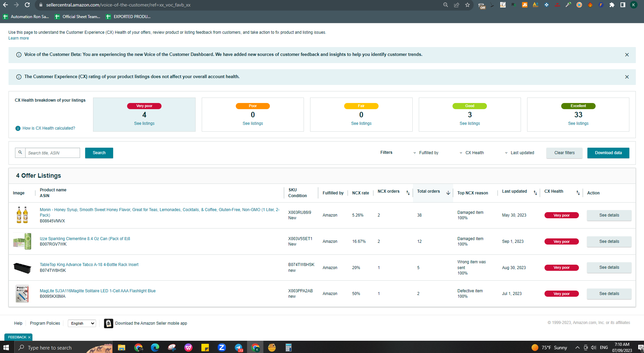See listings under Poor card
The height and width of the screenshot is (353, 644).
coord(253,123)
